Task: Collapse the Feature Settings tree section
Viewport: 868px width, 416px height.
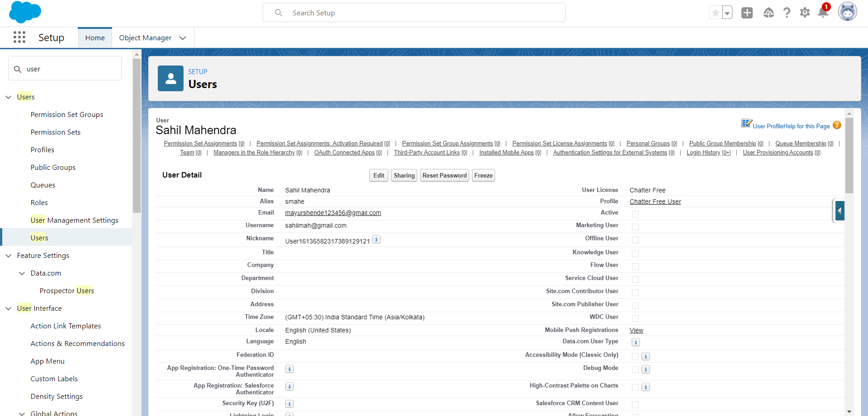Action: (9, 256)
